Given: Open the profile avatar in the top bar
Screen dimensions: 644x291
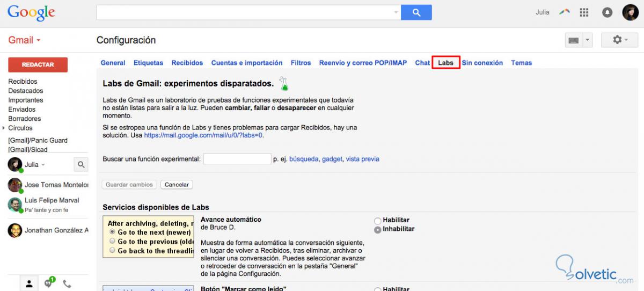Looking at the screenshot, I should (x=631, y=12).
